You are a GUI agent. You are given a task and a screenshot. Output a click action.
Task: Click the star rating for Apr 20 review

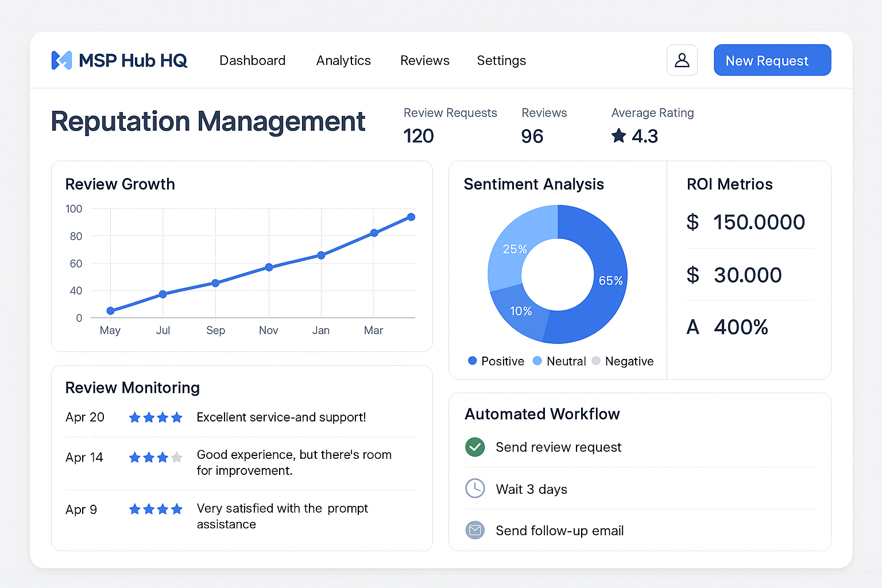point(156,417)
